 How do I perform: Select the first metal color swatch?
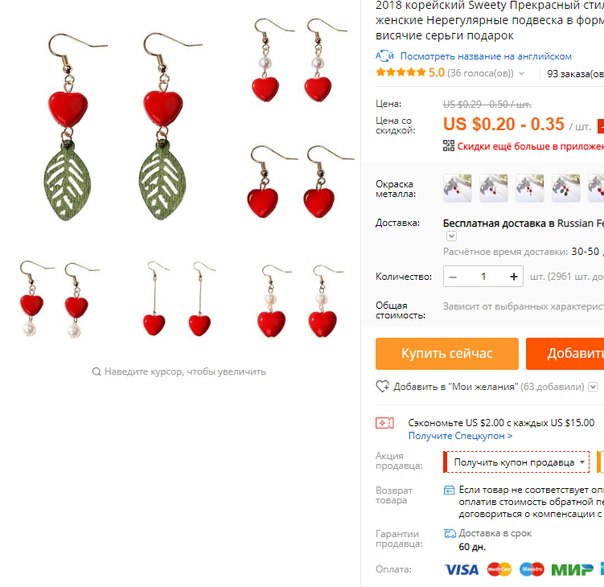click(x=457, y=188)
